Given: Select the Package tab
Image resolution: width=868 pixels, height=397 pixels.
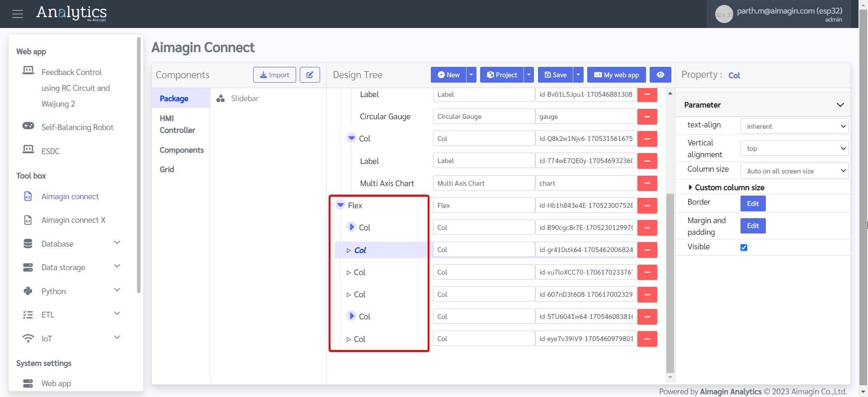Looking at the screenshot, I should [180, 98].
